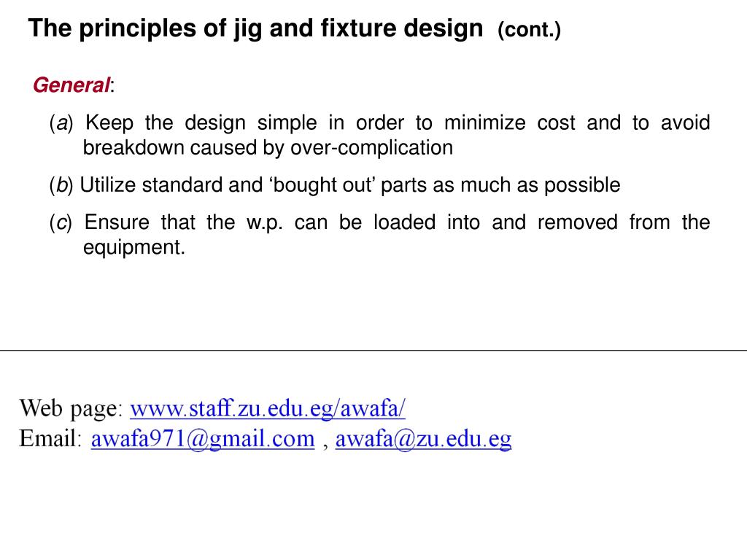
Task: Click the 'Ensure that the w.p.' line
Action: pyautogui.click(x=398, y=222)
